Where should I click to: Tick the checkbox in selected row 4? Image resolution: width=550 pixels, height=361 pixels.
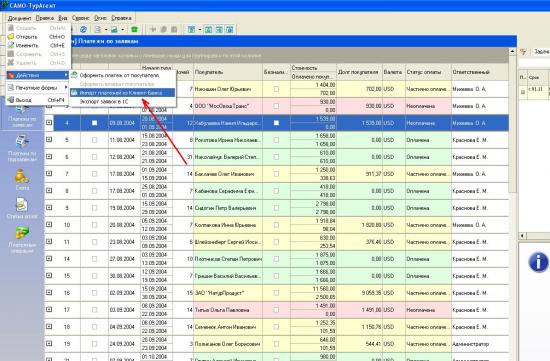(x=94, y=123)
